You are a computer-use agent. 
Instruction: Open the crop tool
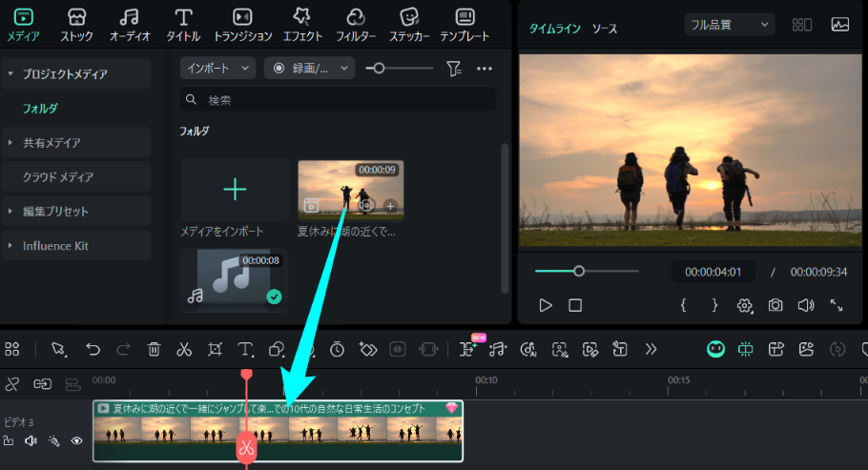tap(215, 349)
